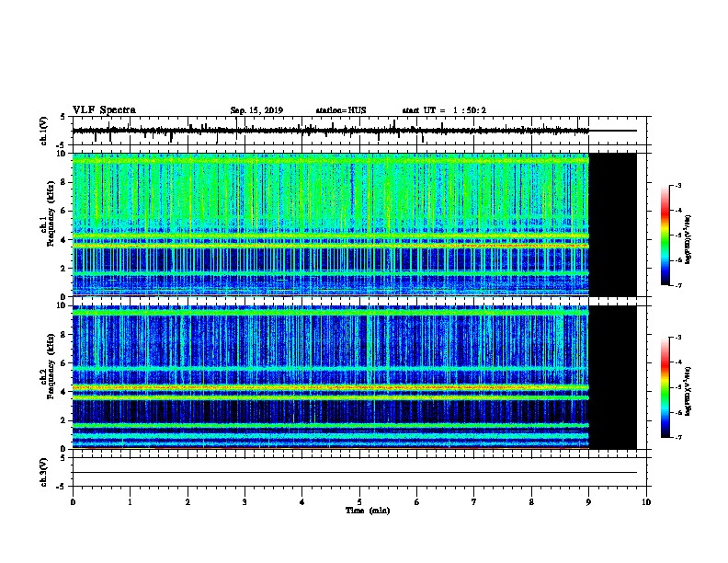Click the black no-data block in ch.1 spectrogram
This screenshot has height=563, width=728.
(613, 224)
